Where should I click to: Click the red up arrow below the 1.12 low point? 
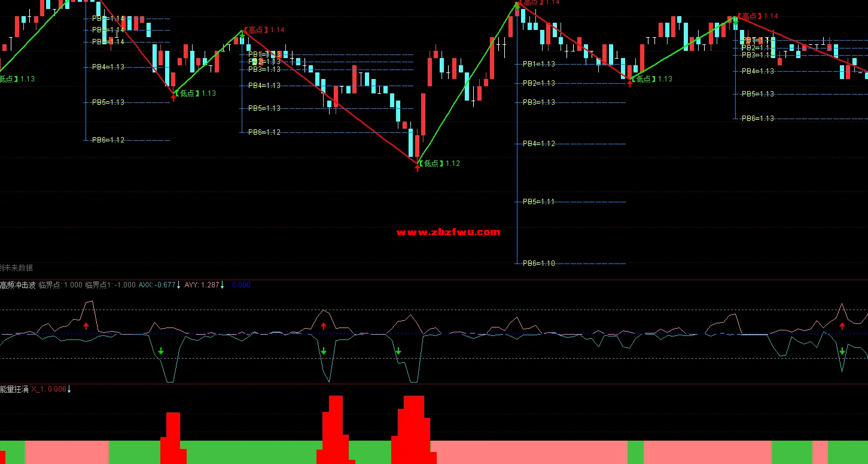[x=418, y=168]
